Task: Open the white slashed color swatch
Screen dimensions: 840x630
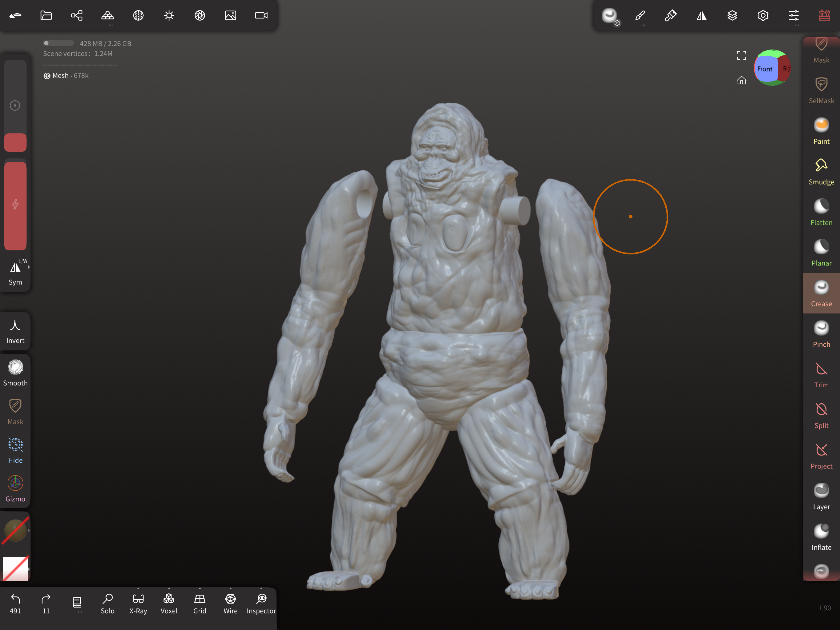Action: pyautogui.click(x=15, y=568)
